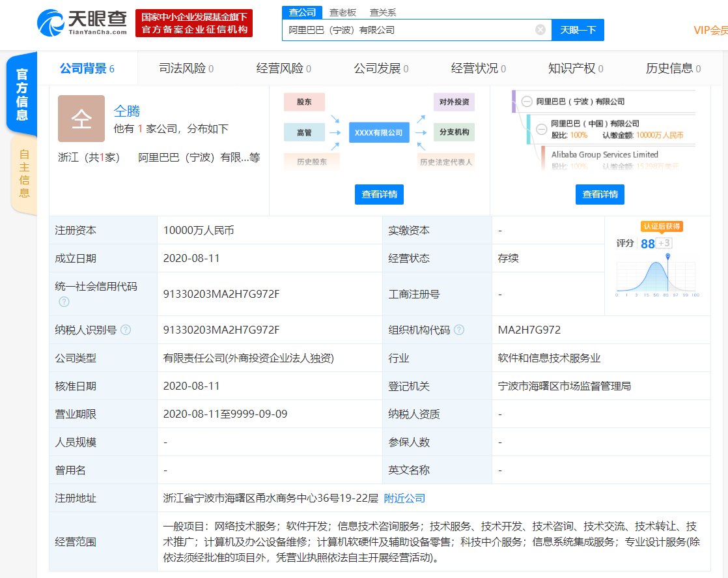Click the score distribution chart
This screenshot has width=728, height=578.
pos(656,276)
